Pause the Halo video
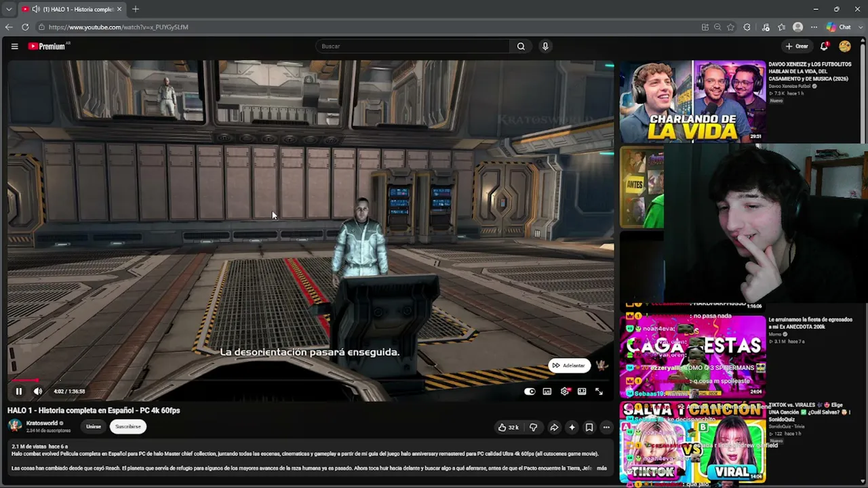The width and height of the screenshot is (868, 488). coord(19,391)
